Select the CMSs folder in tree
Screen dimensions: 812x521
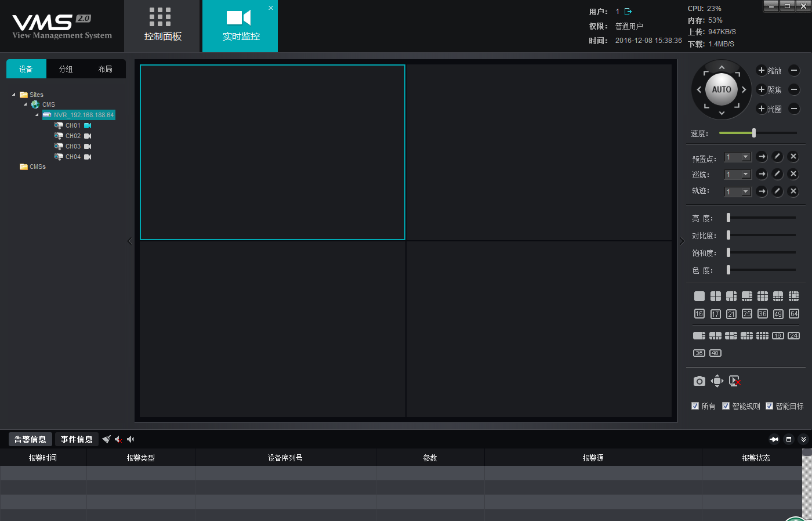(33, 167)
